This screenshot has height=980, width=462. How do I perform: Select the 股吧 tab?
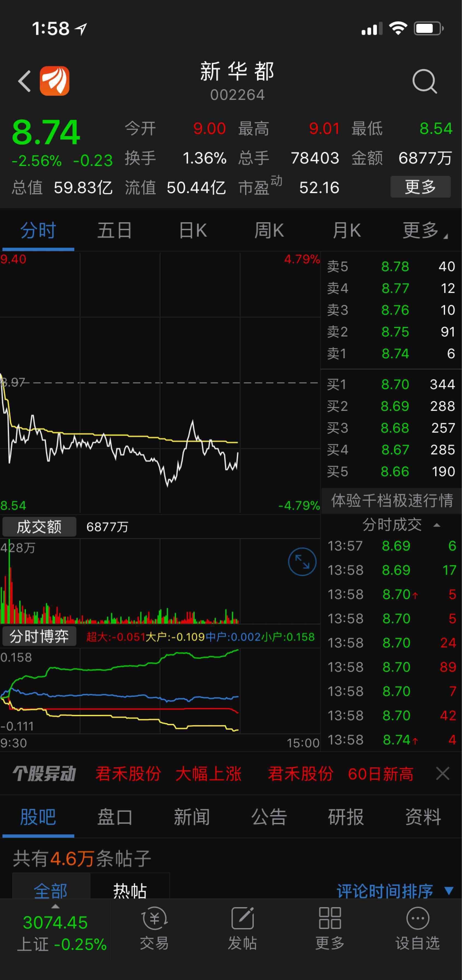38,817
